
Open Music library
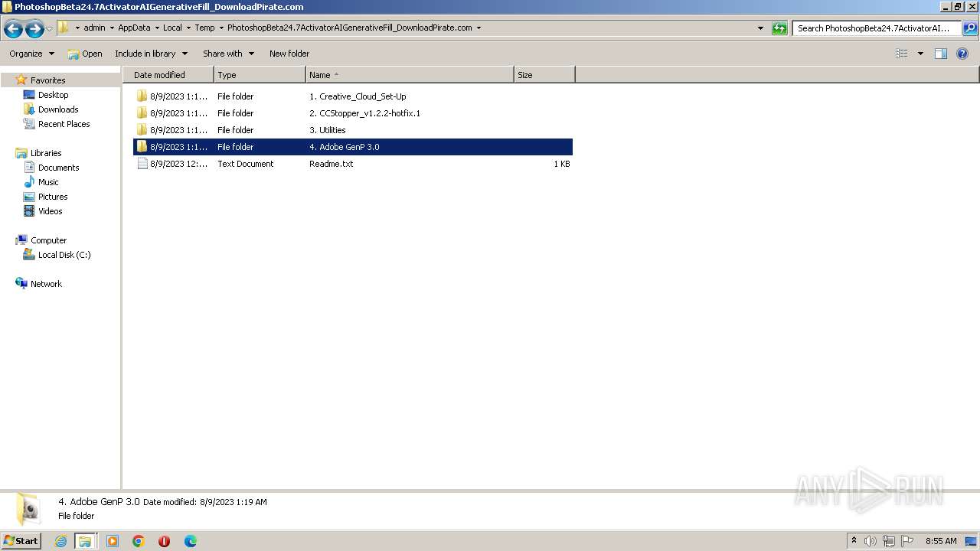click(48, 182)
